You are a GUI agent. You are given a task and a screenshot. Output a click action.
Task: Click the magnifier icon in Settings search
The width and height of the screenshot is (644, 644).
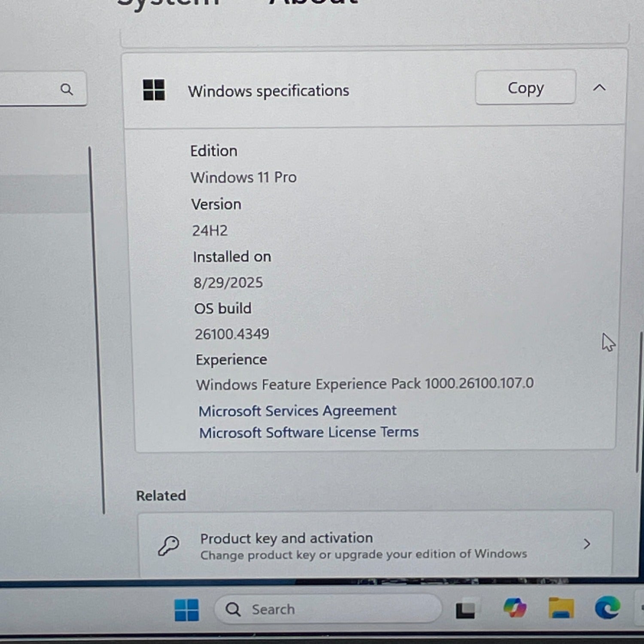[x=67, y=89]
